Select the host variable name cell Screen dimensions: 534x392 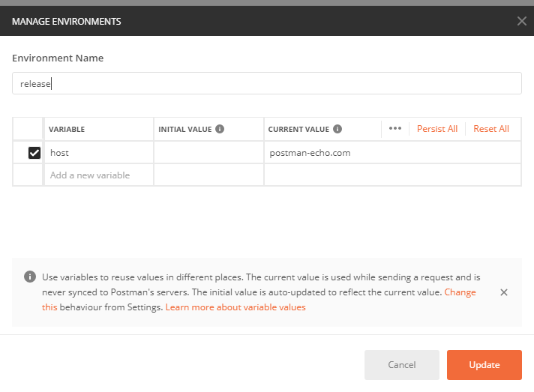pos(99,153)
